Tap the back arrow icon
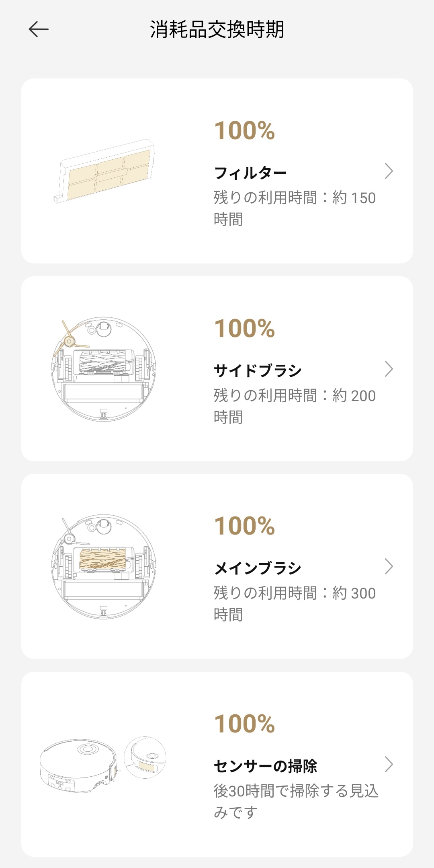434x868 pixels. tap(39, 29)
